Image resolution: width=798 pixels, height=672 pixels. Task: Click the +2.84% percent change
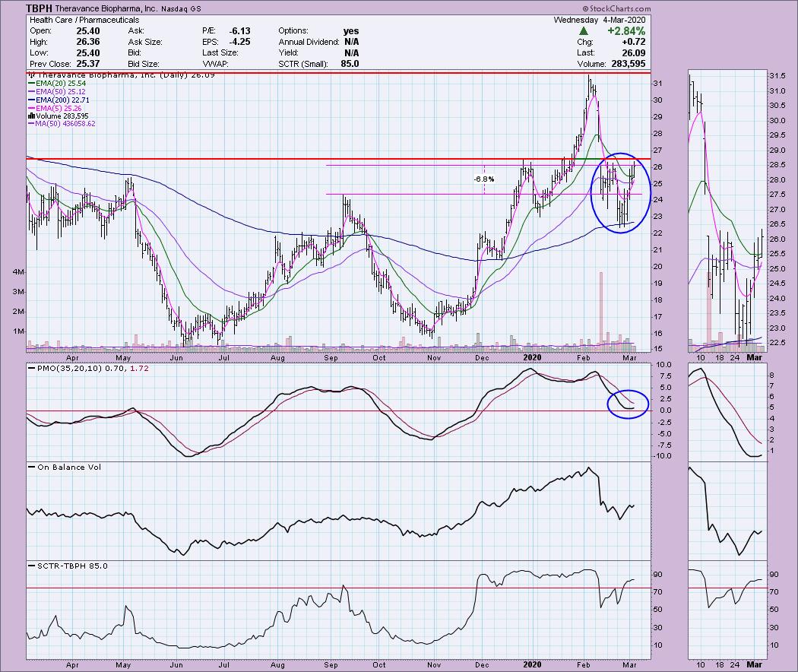click(626, 31)
